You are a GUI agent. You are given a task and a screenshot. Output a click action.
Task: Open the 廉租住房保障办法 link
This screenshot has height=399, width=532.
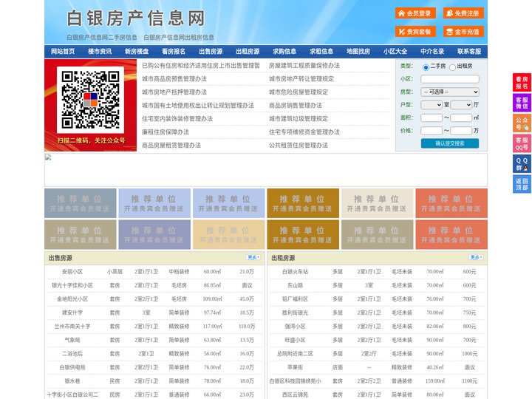[166, 132]
